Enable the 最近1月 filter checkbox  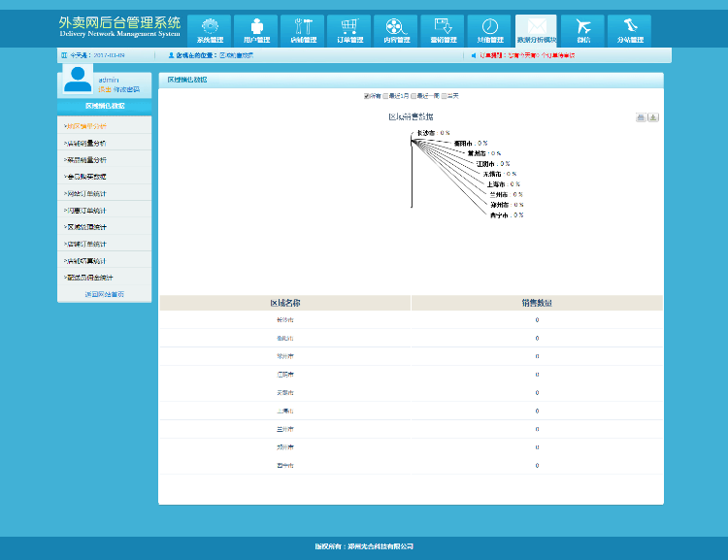click(386, 96)
